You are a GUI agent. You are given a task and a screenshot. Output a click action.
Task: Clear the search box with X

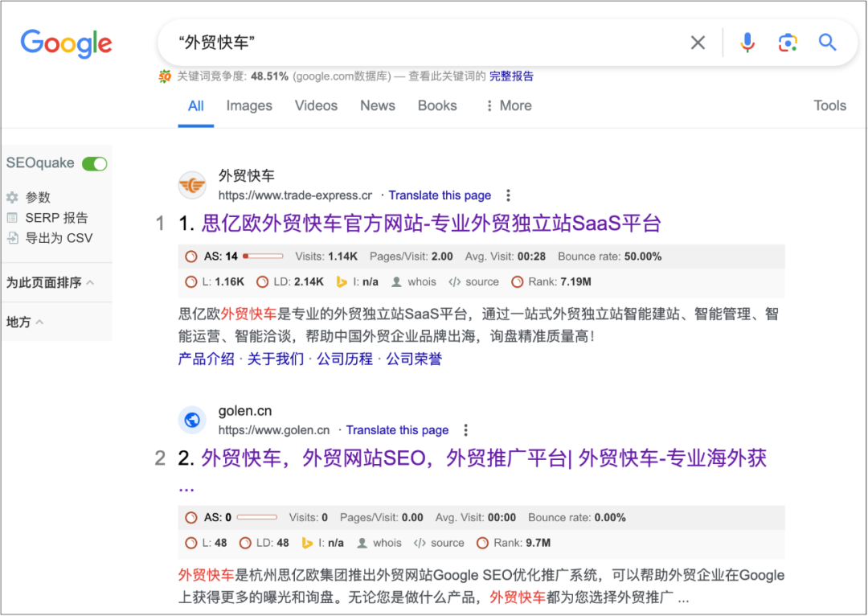tap(698, 43)
